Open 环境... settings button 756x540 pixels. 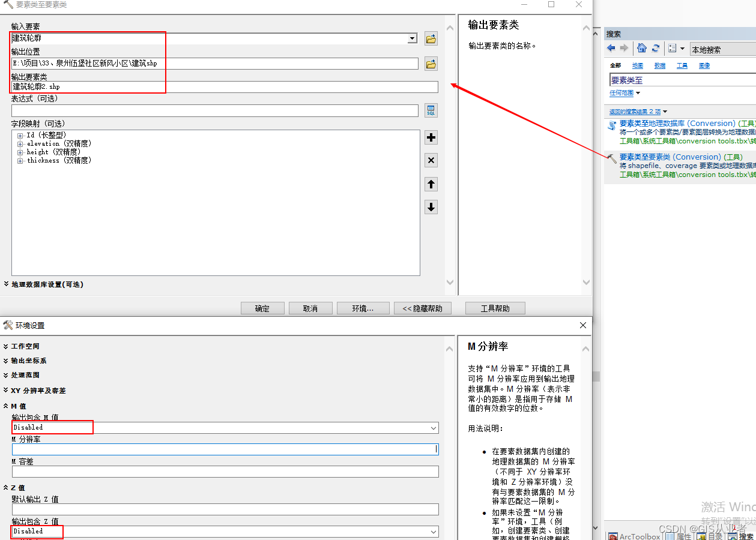point(363,308)
